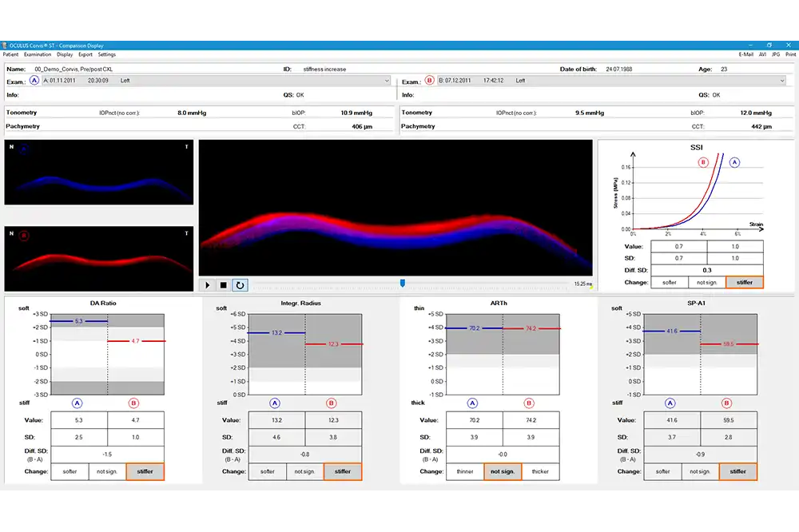Toggle loop playback button
This screenshot has width=799, height=532.
(x=240, y=284)
